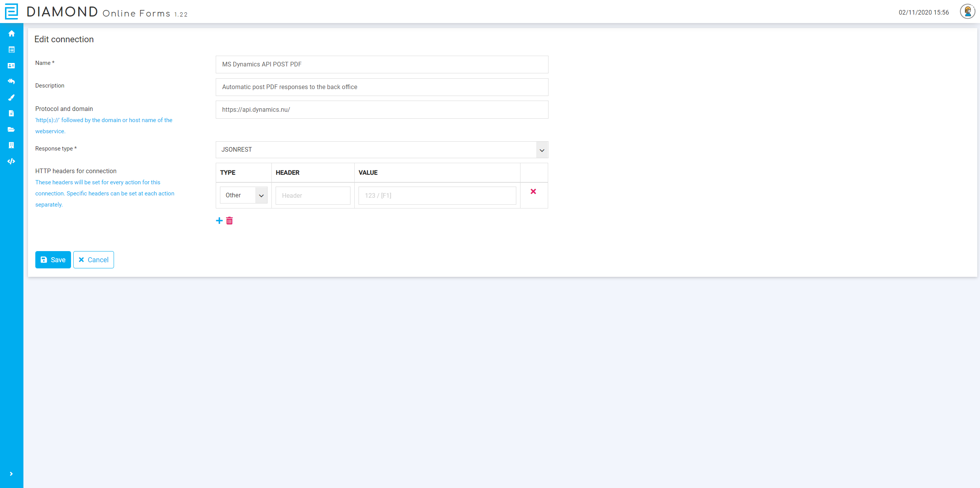The image size is (980, 488).
Task: Add a new HTTP header row
Action: click(219, 221)
